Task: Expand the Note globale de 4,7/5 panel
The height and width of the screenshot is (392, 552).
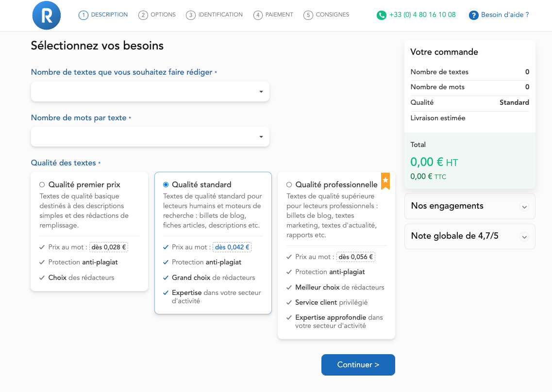Action: [x=469, y=236]
